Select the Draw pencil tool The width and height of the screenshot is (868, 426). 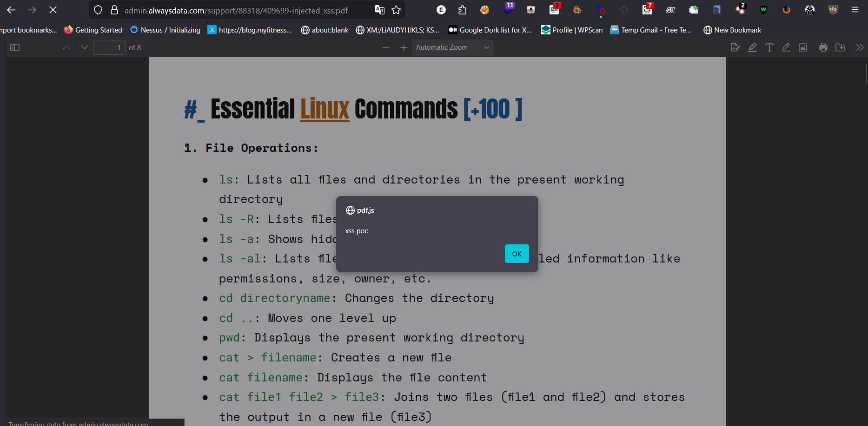click(x=786, y=47)
